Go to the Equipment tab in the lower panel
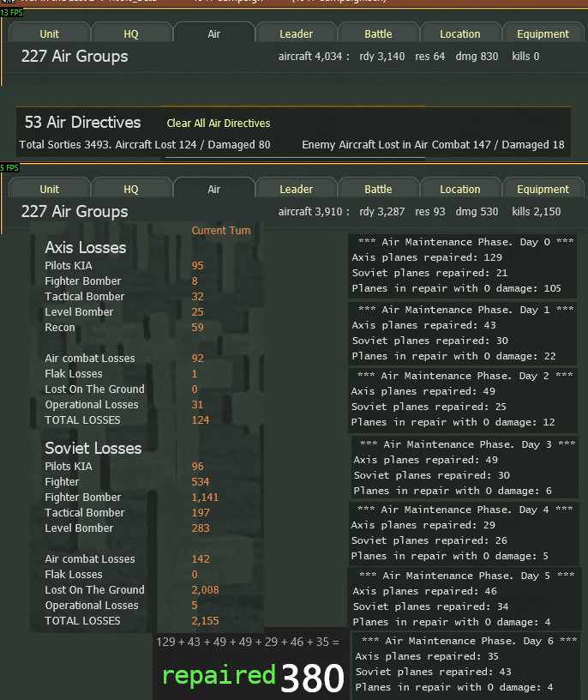This screenshot has width=588, height=700. 543,189
